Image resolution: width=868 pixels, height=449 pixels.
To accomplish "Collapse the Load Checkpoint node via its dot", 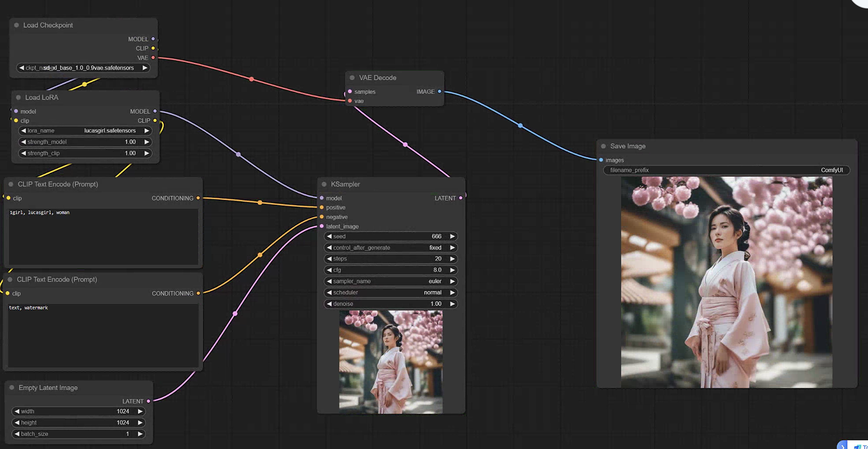I will point(16,25).
